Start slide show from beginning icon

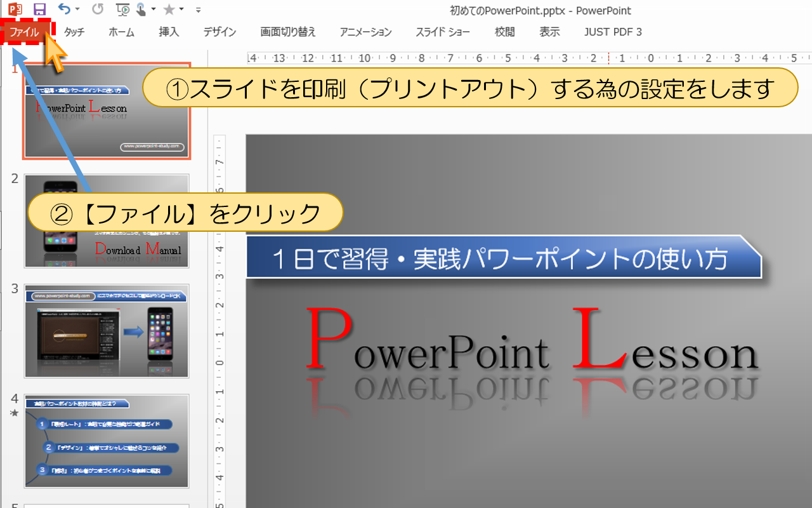coord(124,10)
